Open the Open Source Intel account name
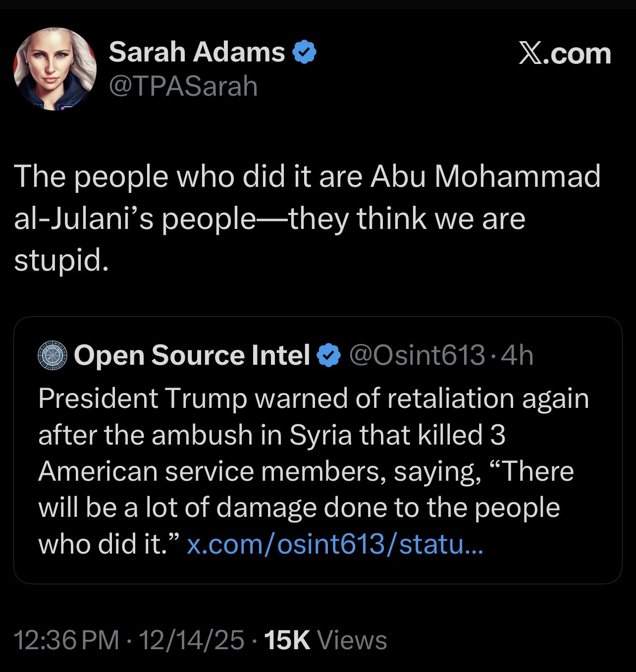The image size is (636, 672). (192, 356)
